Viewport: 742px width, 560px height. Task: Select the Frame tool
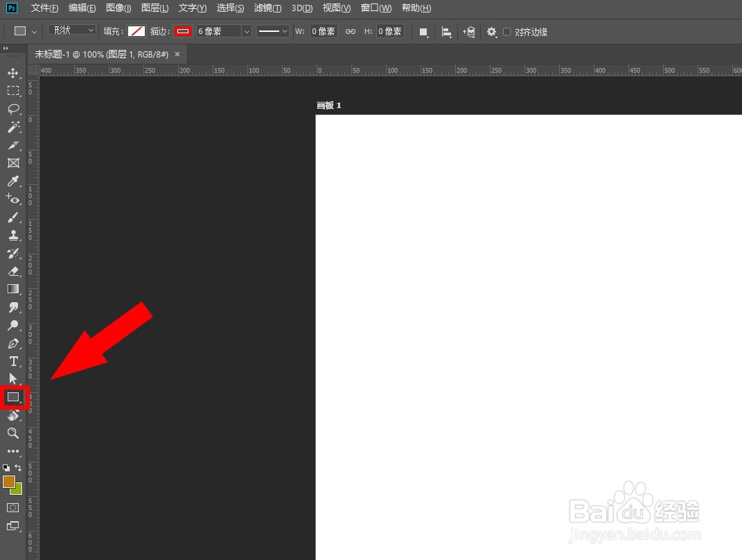point(12,163)
